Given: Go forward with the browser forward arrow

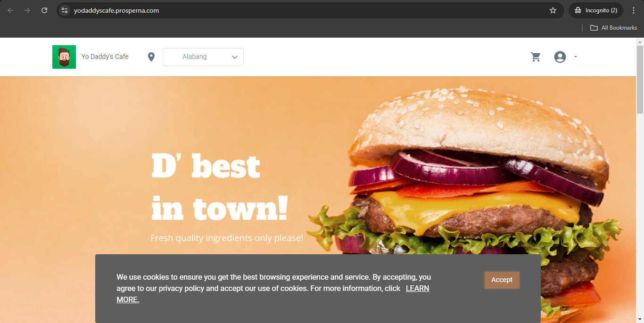Looking at the screenshot, I should (x=27, y=10).
